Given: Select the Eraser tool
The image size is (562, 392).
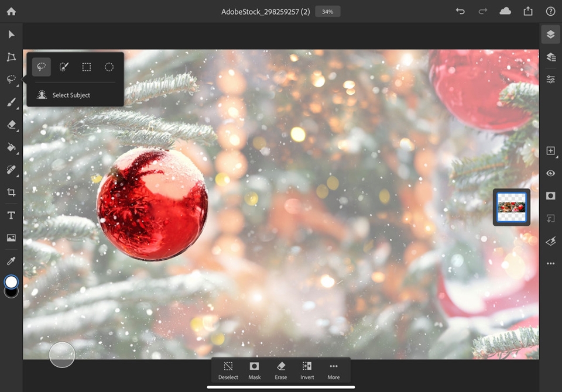Looking at the screenshot, I should pyautogui.click(x=11, y=125).
